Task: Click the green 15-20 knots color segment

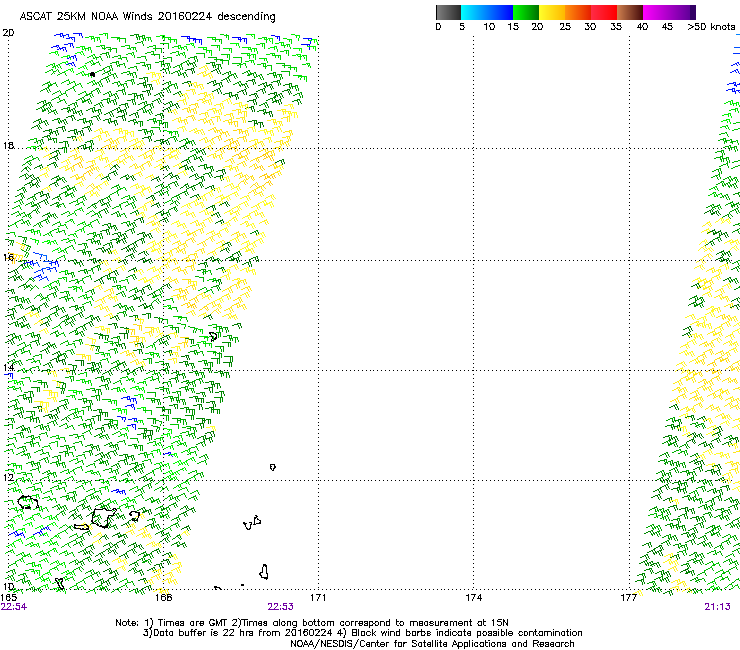Action: 526,12
